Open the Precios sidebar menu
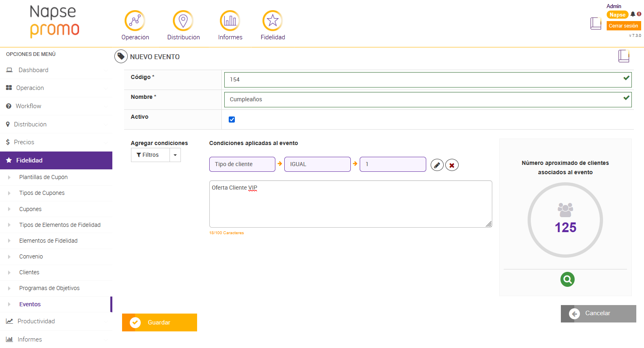The image size is (644, 348). click(24, 142)
